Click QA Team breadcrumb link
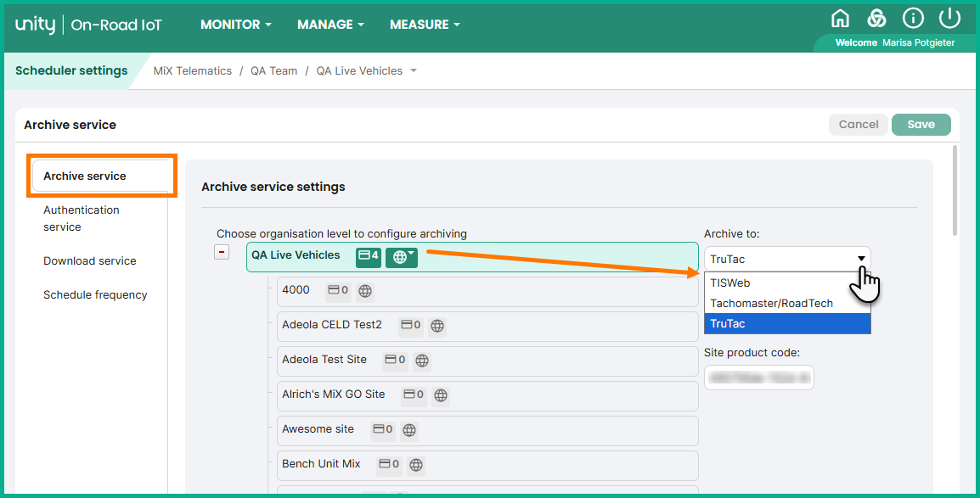The image size is (980, 498). [x=273, y=71]
